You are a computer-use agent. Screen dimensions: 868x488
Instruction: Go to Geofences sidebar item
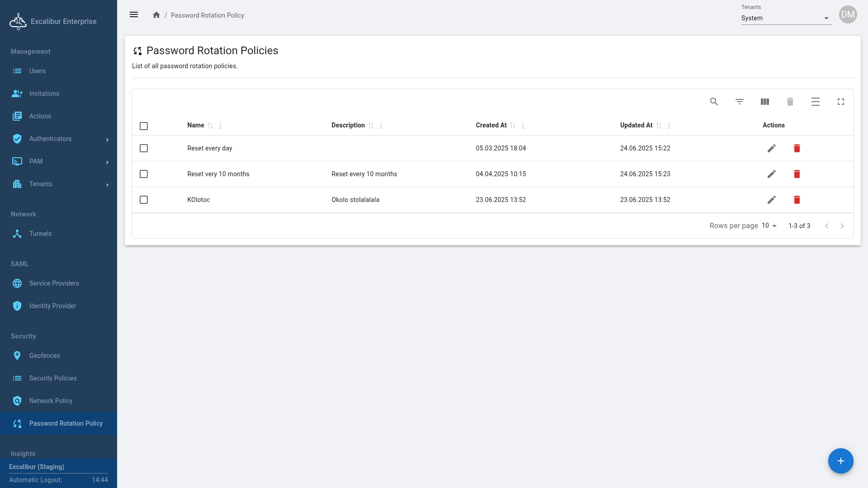pos(44,356)
